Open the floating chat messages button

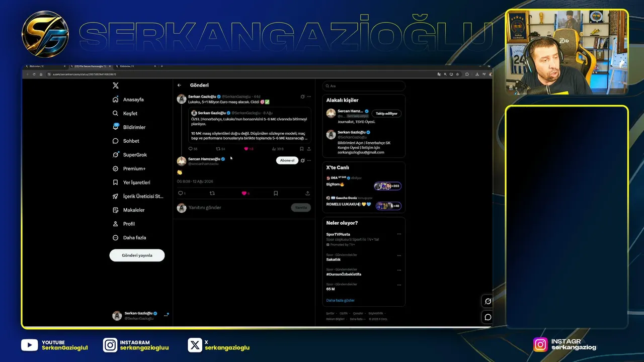point(488,317)
